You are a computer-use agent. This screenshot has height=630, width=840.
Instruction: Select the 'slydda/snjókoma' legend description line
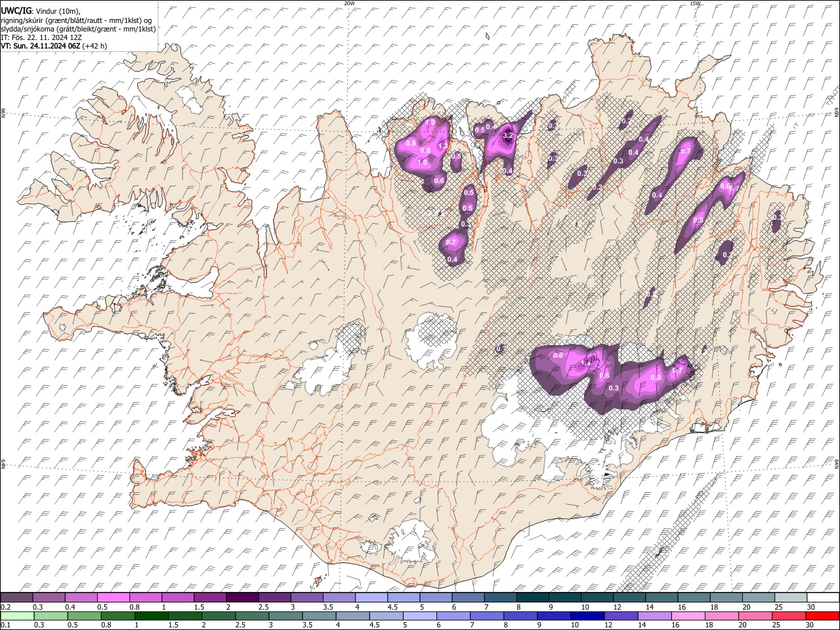78,28
